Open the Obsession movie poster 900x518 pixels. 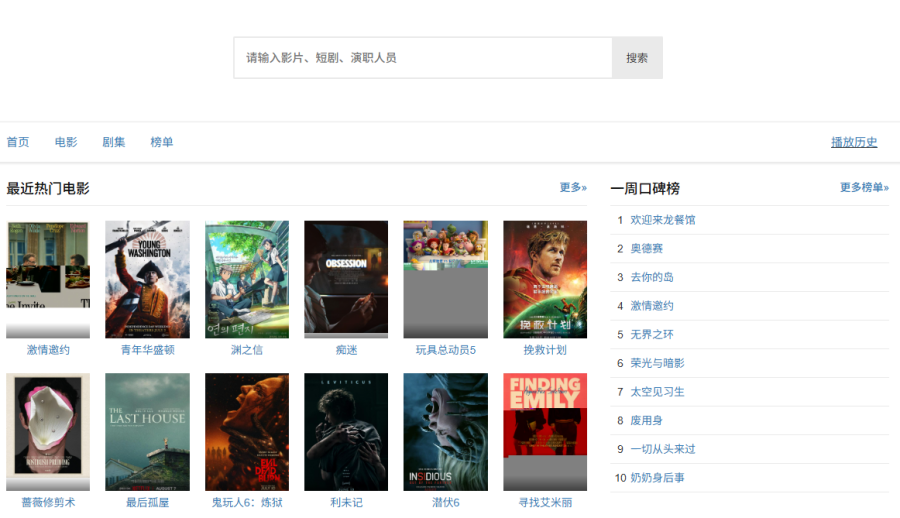click(346, 280)
